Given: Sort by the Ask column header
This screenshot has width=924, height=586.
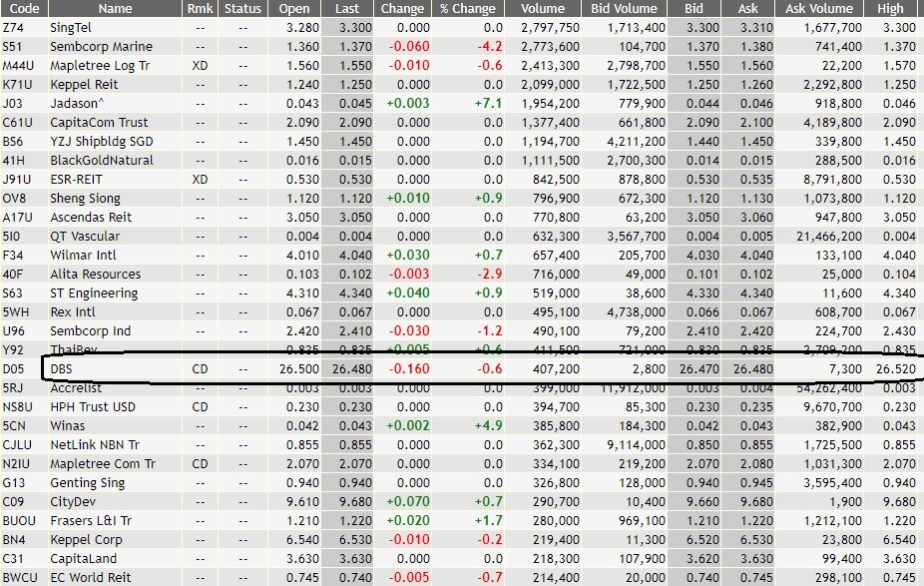Looking at the screenshot, I should (747, 8).
